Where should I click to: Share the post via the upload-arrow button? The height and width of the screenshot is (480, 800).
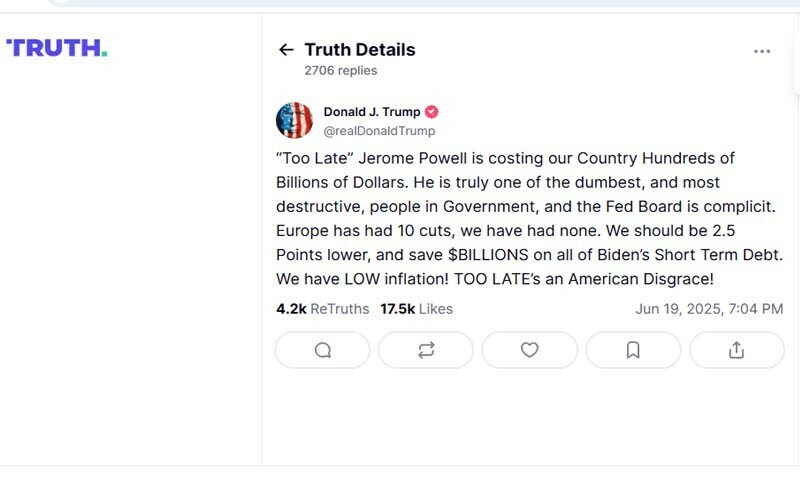click(x=736, y=350)
